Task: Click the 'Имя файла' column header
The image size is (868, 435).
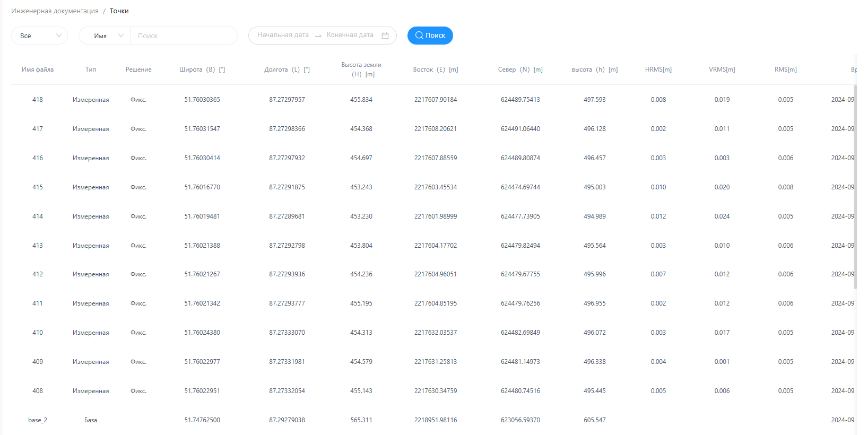Action: 38,69
